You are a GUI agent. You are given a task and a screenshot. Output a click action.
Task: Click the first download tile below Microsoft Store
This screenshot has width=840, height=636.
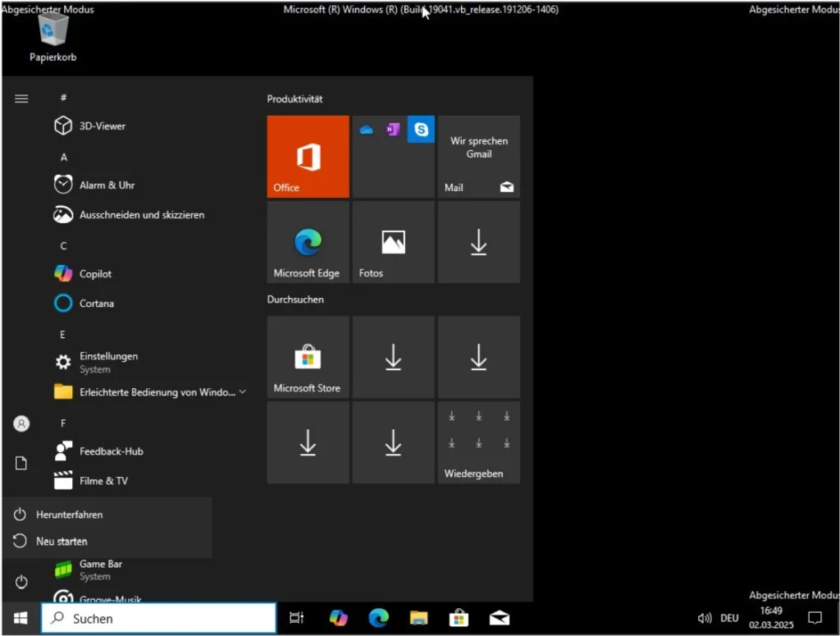[x=308, y=442]
